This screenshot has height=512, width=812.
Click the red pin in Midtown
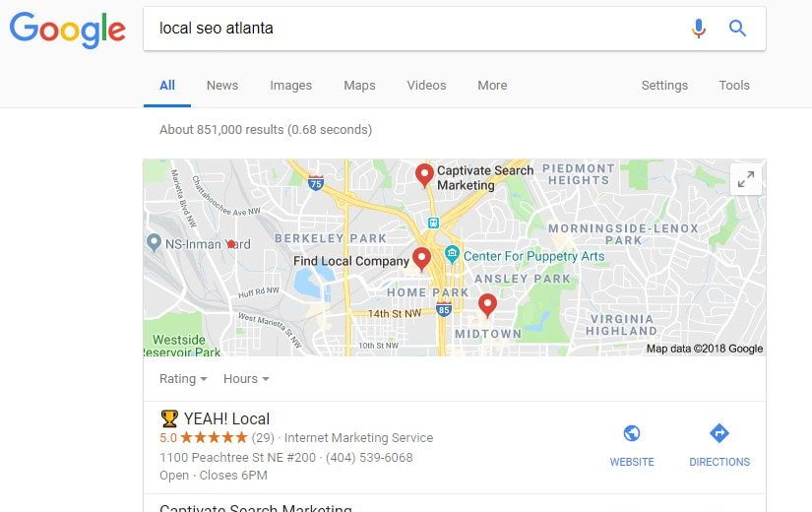coord(487,305)
